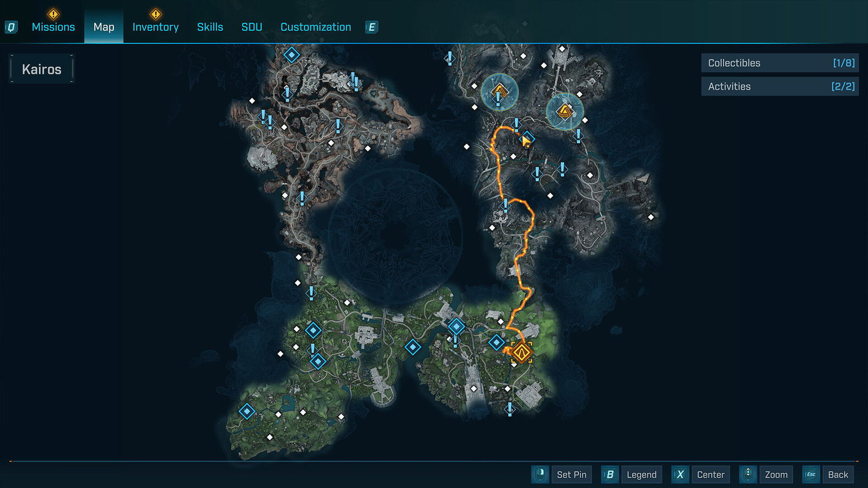Expand the Activities tracker row
Image resolution: width=868 pixels, height=488 pixels.
point(780,86)
